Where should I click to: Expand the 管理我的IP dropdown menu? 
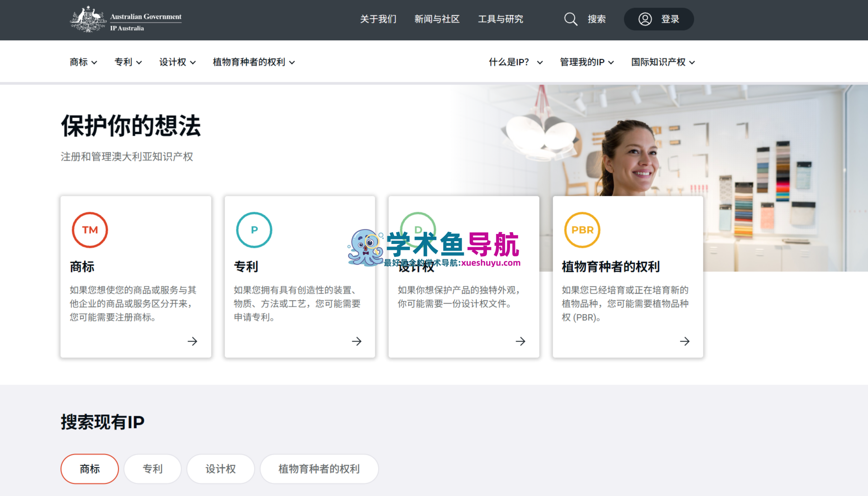587,62
